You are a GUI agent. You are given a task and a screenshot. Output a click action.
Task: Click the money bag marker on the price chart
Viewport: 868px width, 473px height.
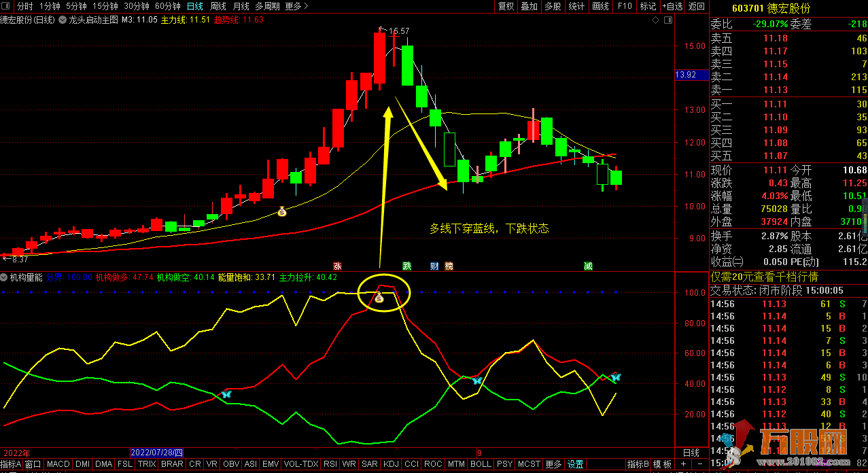282,212
